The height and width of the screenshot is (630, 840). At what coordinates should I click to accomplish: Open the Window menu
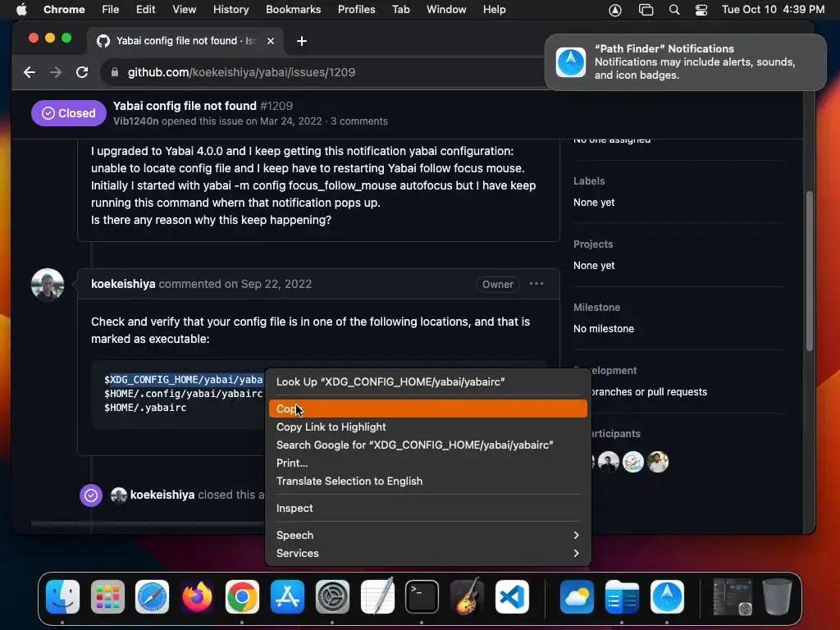[x=446, y=10]
